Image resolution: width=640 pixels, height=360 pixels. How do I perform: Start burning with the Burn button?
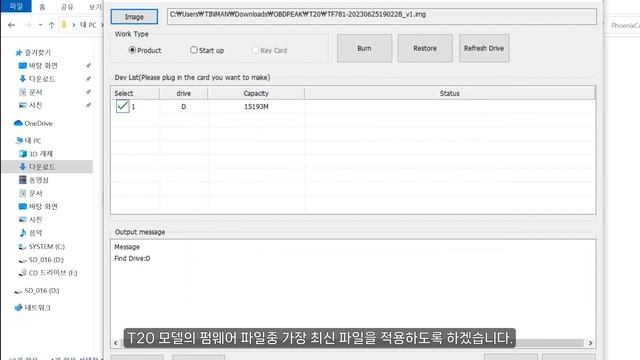click(364, 48)
